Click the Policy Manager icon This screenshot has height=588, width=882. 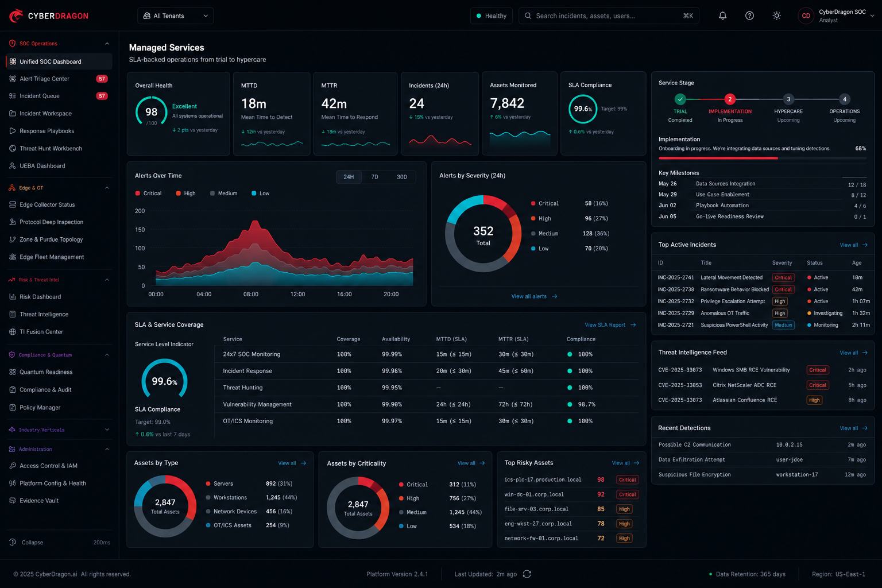(13, 407)
